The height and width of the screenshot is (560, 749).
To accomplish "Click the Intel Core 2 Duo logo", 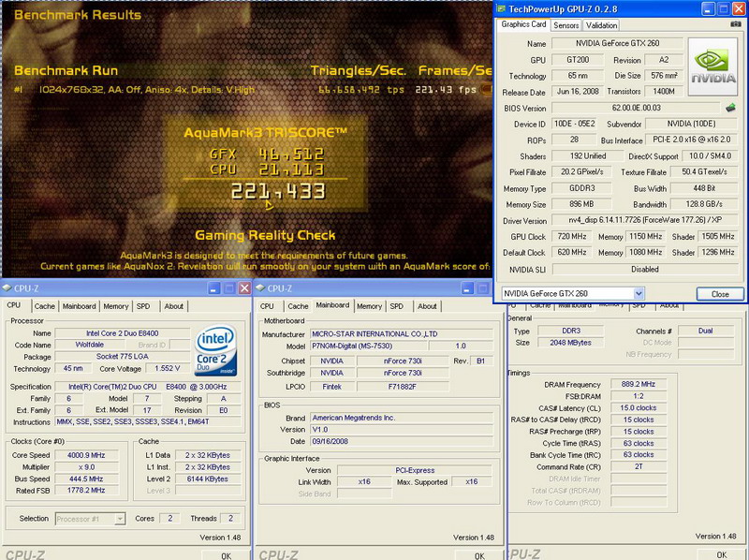I will point(216,350).
